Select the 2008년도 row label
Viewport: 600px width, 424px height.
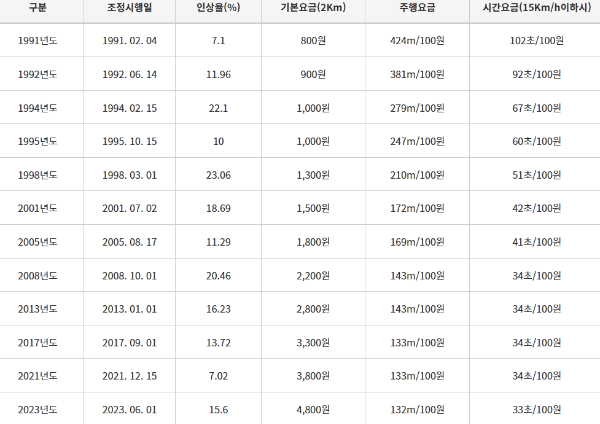tap(38, 276)
